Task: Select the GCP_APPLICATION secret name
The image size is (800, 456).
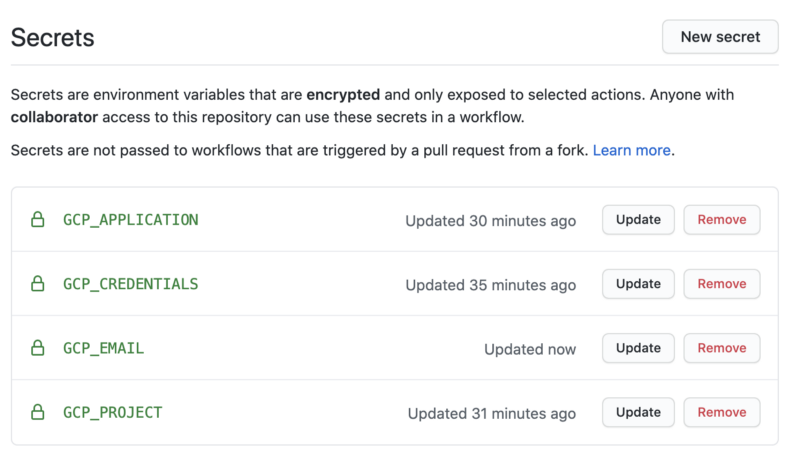Action: (x=131, y=220)
